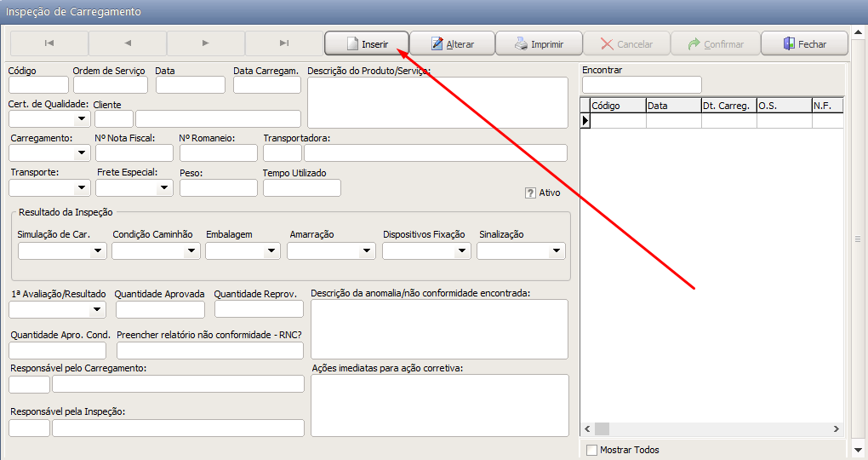Sort grid by Dt. Carreg. column header

coord(729,106)
